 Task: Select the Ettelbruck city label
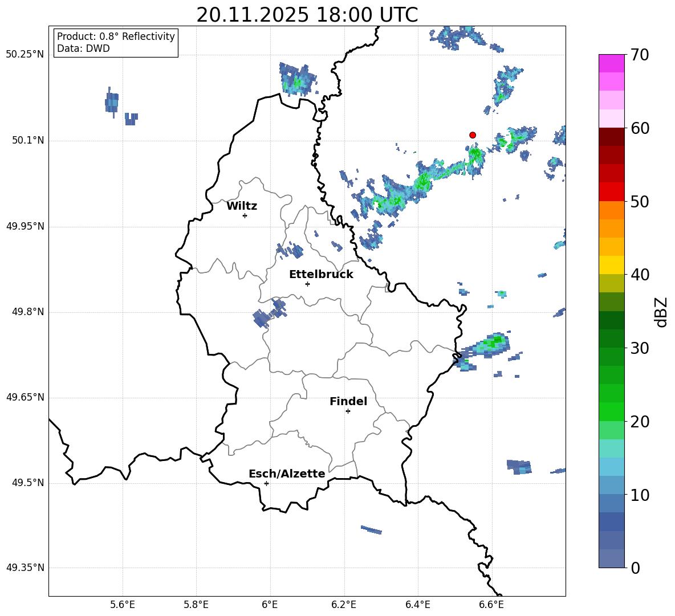321,275
